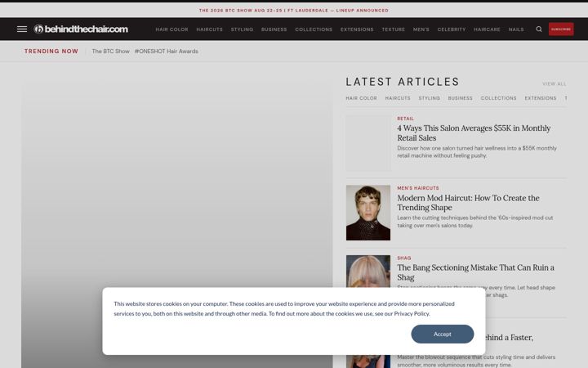Click the Shag category label

[x=404, y=258]
